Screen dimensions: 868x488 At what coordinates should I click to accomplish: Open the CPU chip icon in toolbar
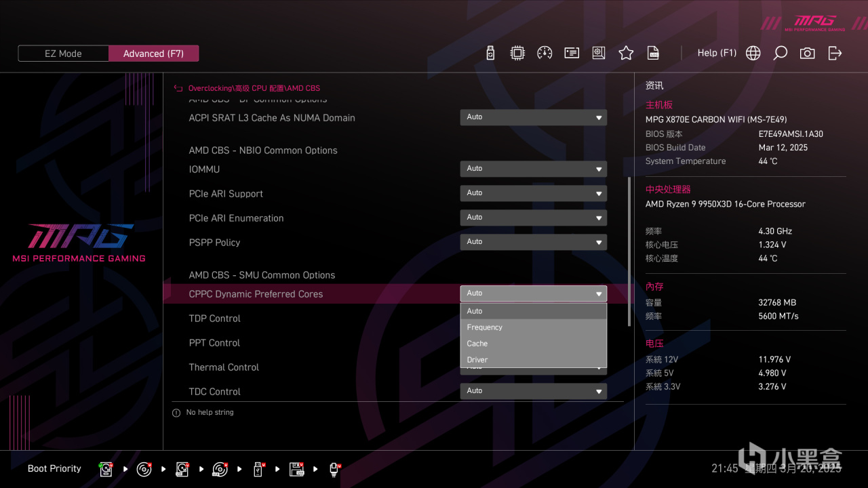click(x=517, y=53)
